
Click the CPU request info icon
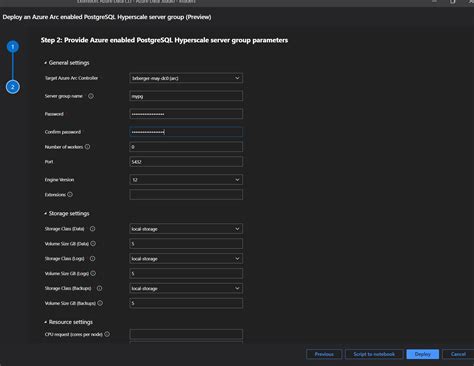coord(107,334)
